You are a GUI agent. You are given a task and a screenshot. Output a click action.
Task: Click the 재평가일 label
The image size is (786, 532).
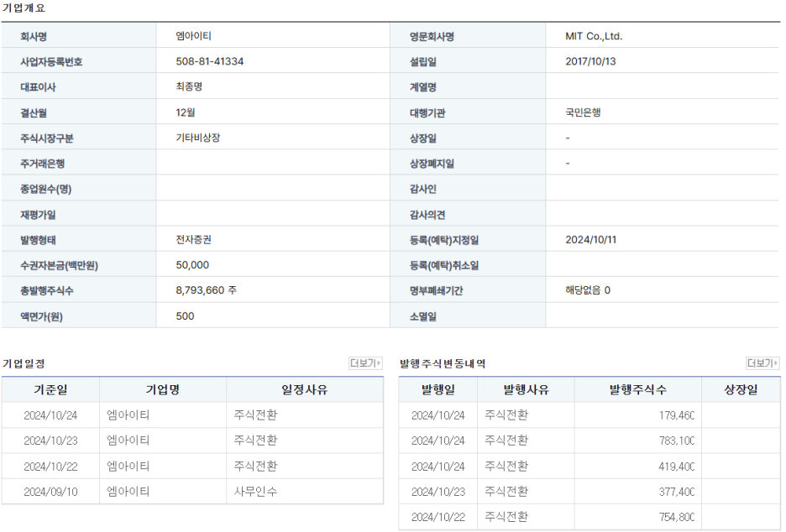[x=38, y=215]
